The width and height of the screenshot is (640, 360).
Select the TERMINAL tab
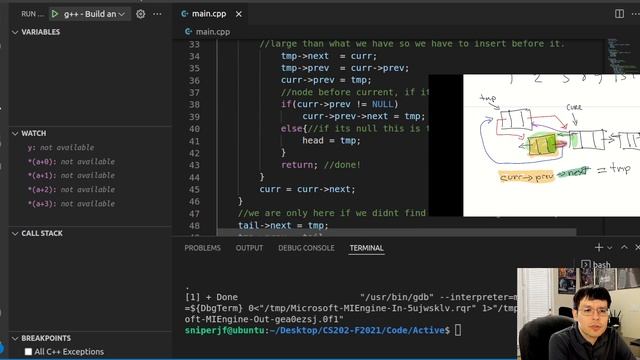tap(367, 248)
